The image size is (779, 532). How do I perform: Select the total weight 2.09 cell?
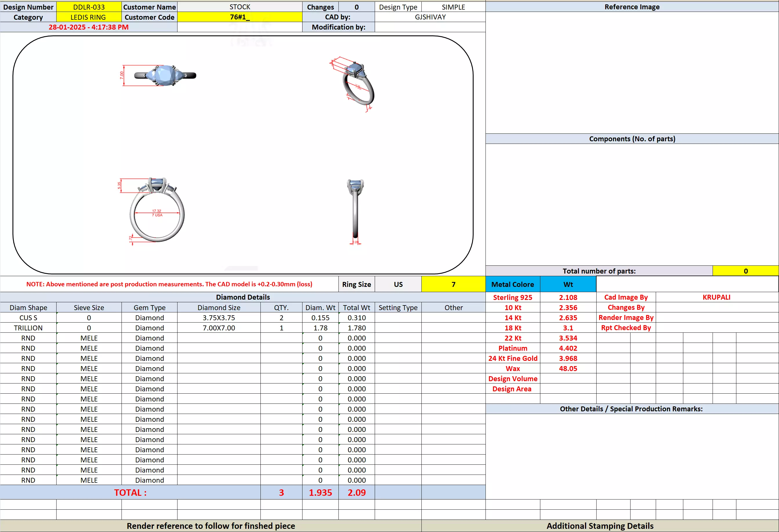click(356, 493)
